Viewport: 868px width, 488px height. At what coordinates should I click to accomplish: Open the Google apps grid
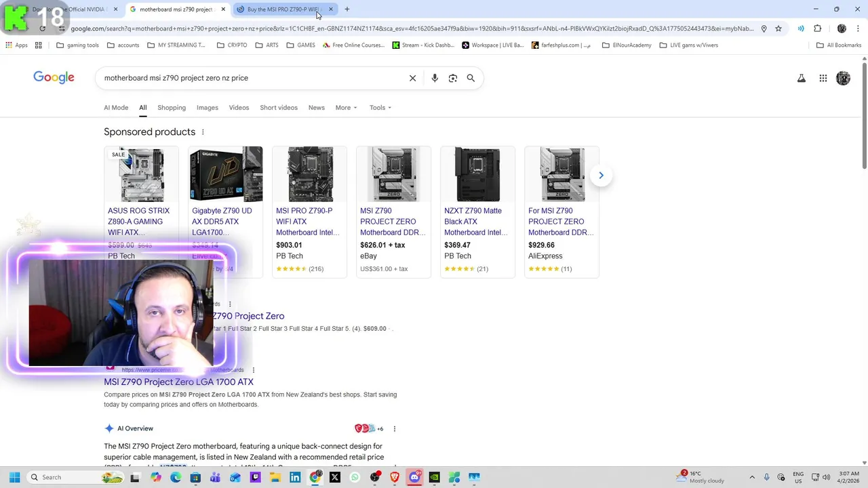click(x=823, y=79)
